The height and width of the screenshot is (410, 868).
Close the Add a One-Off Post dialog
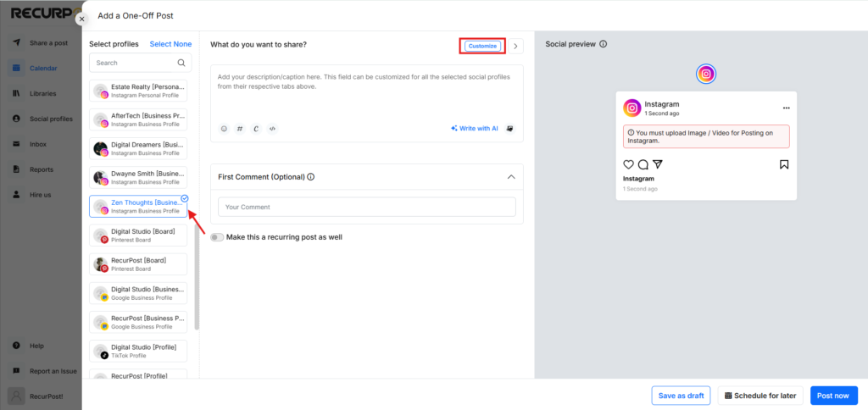(82, 19)
